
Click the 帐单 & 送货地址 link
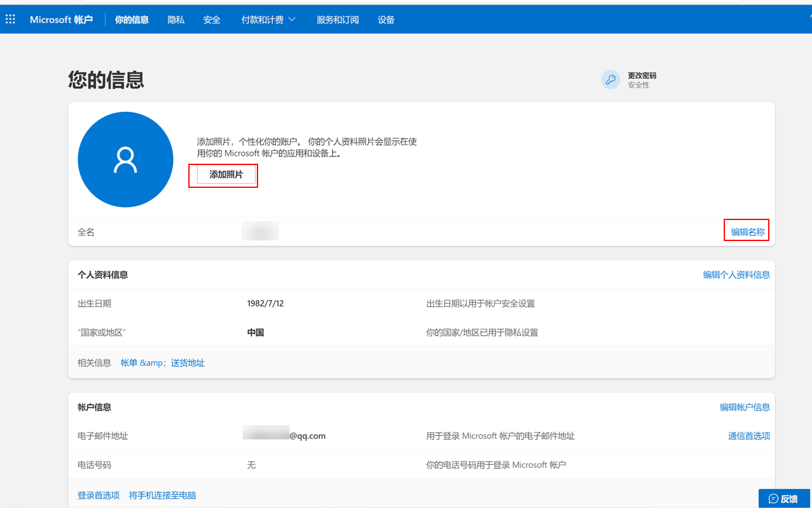tap(162, 363)
